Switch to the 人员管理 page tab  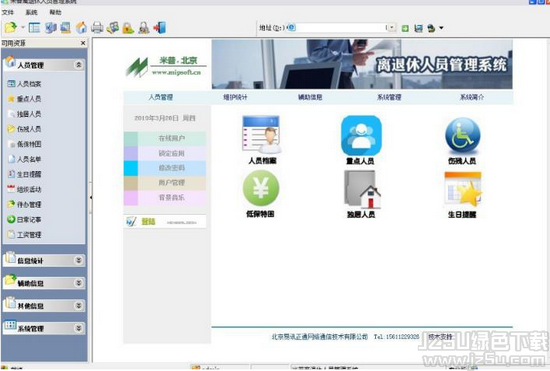pyautogui.click(x=161, y=97)
